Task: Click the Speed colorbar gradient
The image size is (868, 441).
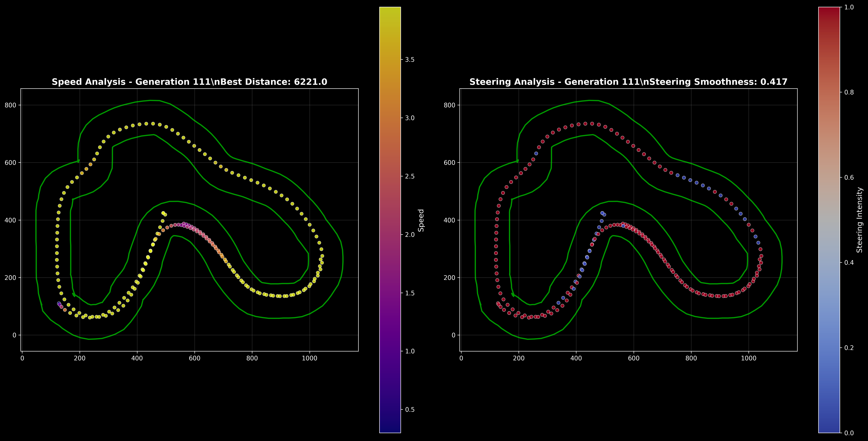Action: (x=390, y=220)
